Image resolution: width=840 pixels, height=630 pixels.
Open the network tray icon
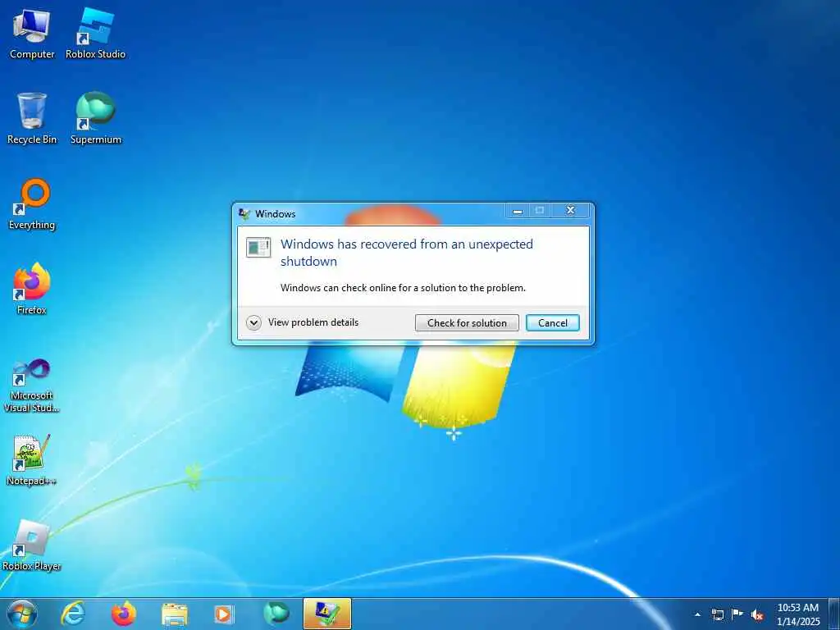point(717,614)
